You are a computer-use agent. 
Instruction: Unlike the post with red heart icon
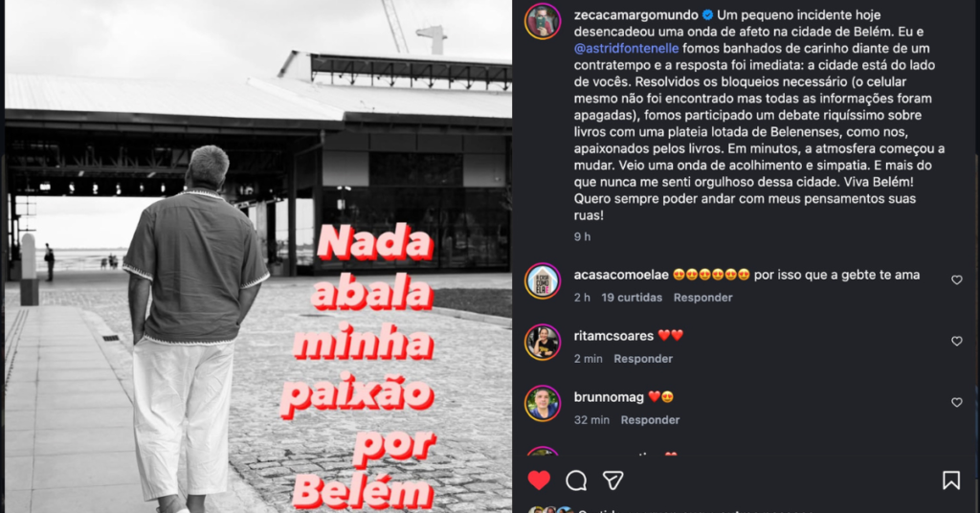[539, 480]
